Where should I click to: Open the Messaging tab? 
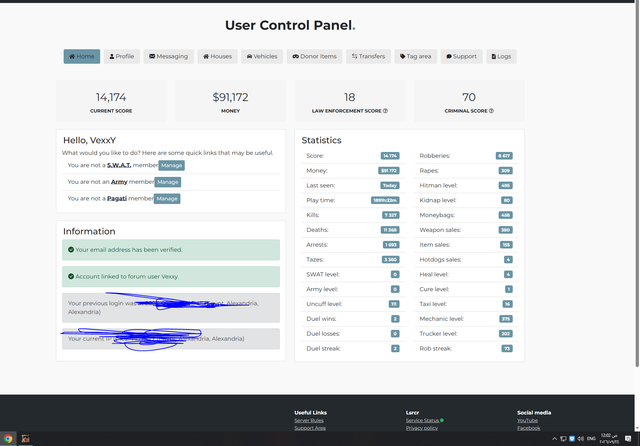click(169, 56)
